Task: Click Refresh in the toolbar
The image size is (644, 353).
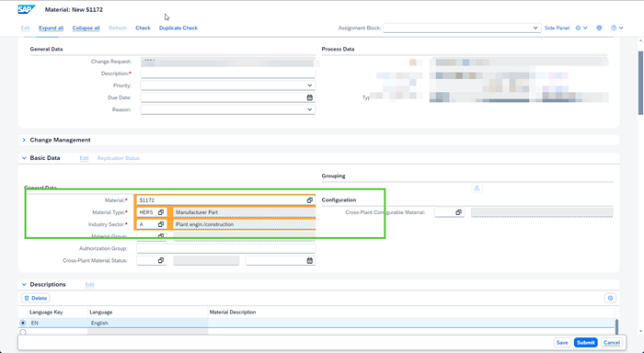Action: [x=118, y=28]
